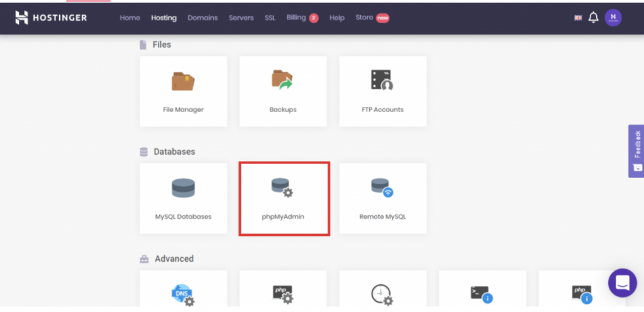
Task: Go to the Home menu item
Action: point(130,18)
